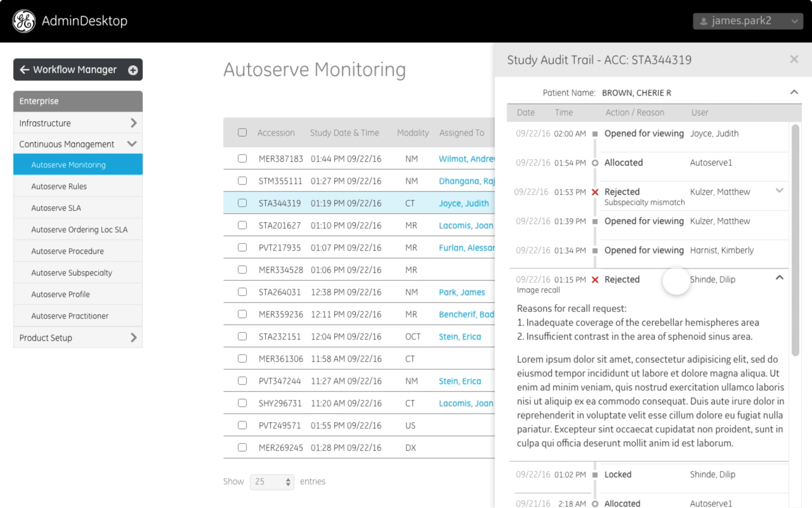The image size is (812, 508).
Task: Check the box for SHY296731
Action: tap(242, 403)
